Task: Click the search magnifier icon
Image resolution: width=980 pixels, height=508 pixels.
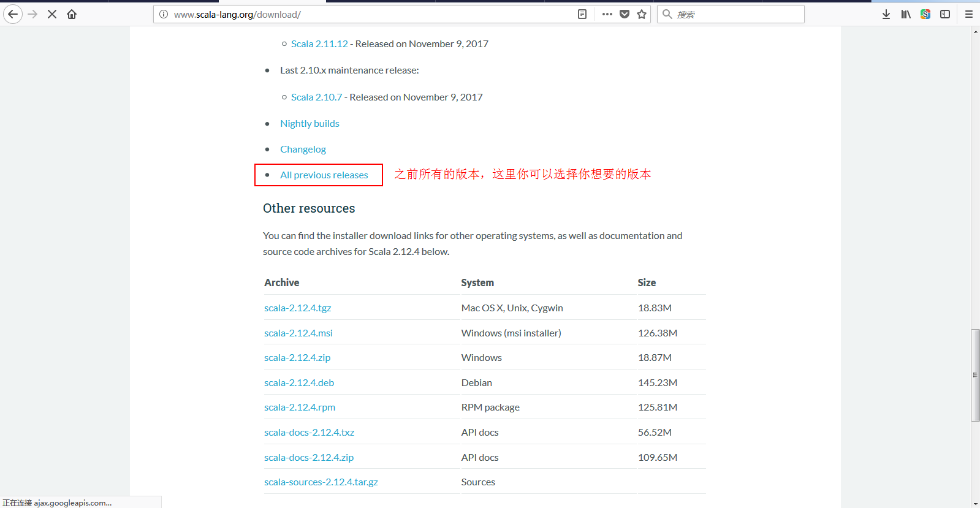Action: tap(667, 14)
